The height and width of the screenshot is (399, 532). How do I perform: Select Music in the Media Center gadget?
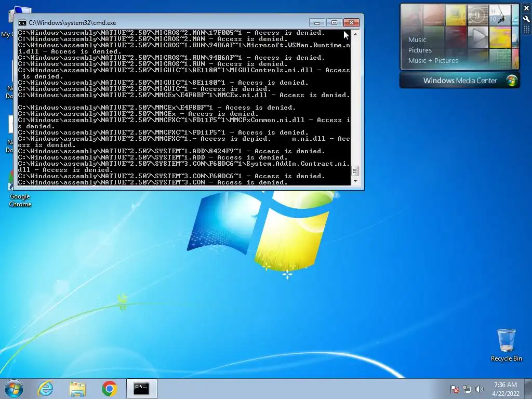click(417, 39)
